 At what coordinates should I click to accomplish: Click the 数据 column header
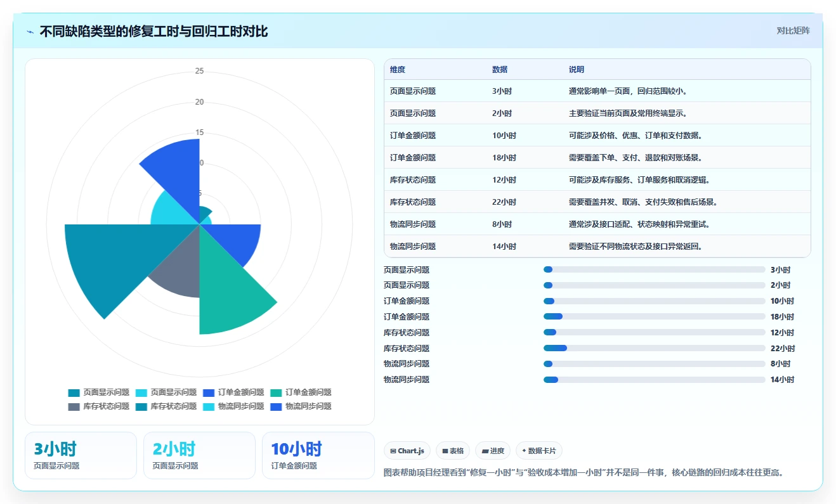(500, 70)
